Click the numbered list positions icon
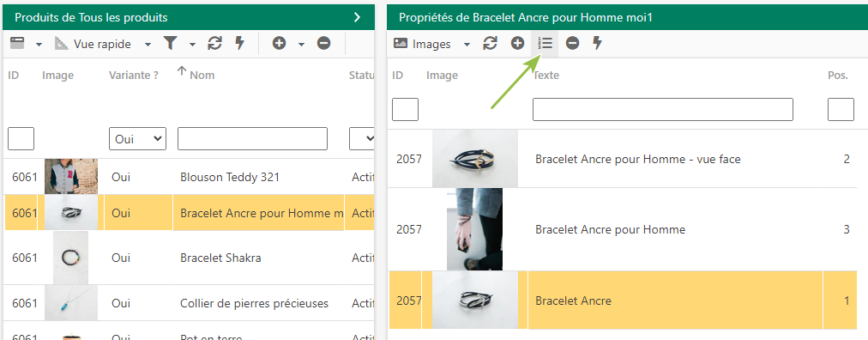868x340 pixels. 546,44
